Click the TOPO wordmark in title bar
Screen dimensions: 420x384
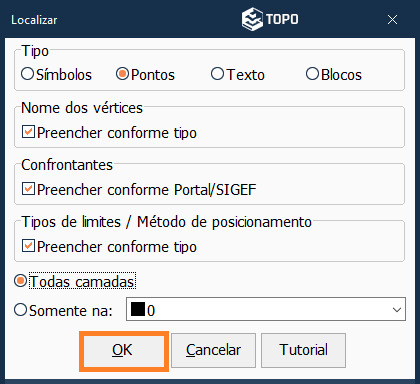click(x=282, y=19)
